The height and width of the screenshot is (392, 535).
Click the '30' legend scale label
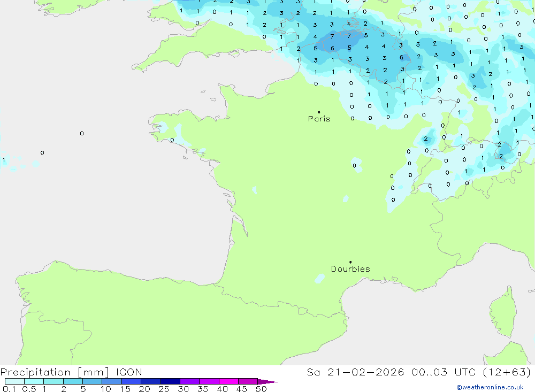184,389
